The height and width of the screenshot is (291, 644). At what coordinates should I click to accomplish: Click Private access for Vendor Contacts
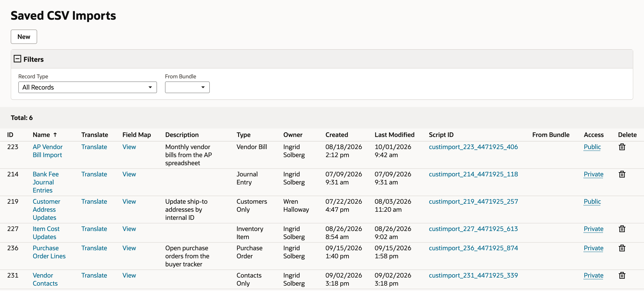pyautogui.click(x=593, y=275)
